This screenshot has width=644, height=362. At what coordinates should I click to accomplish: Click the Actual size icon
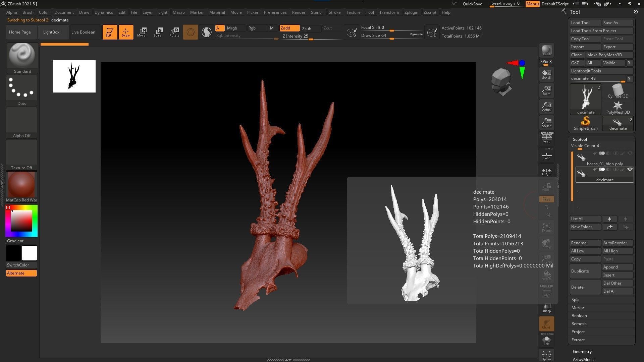pos(546,106)
